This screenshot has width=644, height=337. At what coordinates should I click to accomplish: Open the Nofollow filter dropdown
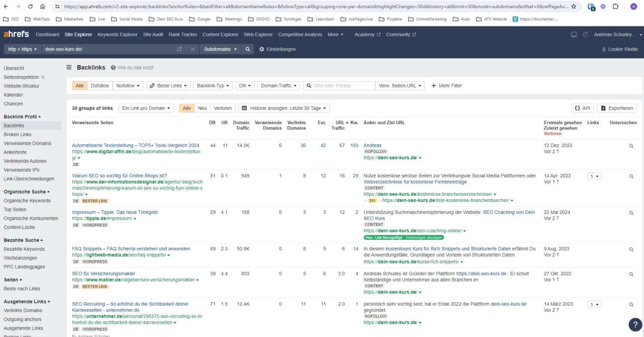tap(128, 86)
